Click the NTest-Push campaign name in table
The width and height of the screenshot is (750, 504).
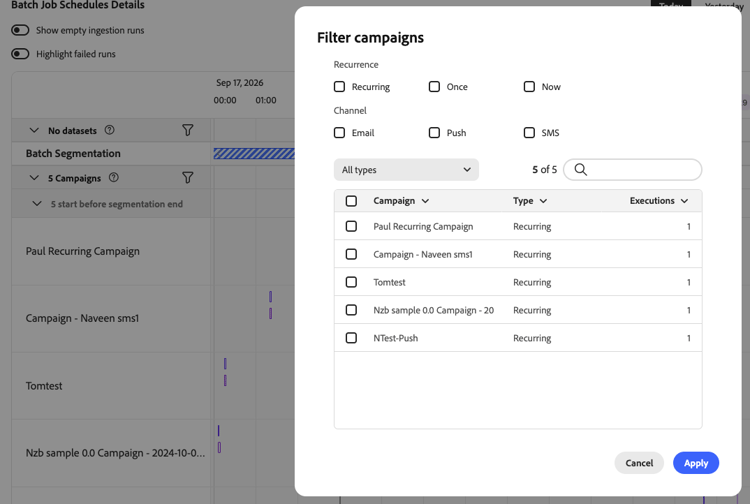(396, 338)
